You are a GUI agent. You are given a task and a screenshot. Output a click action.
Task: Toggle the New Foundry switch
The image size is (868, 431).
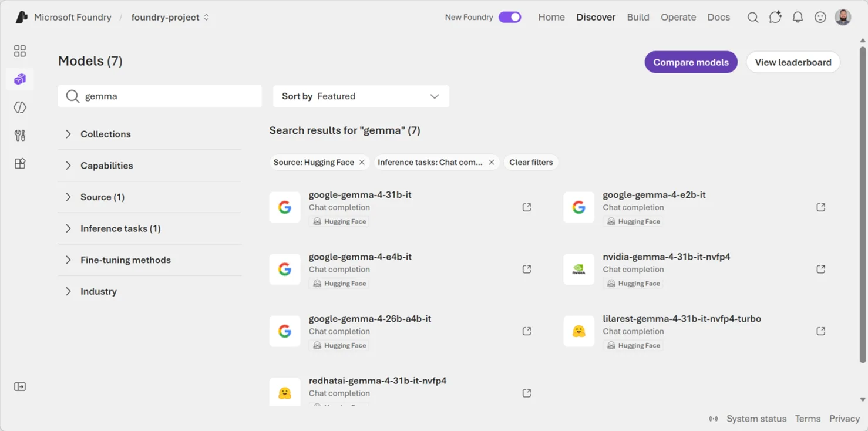click(x=510, y=17)
